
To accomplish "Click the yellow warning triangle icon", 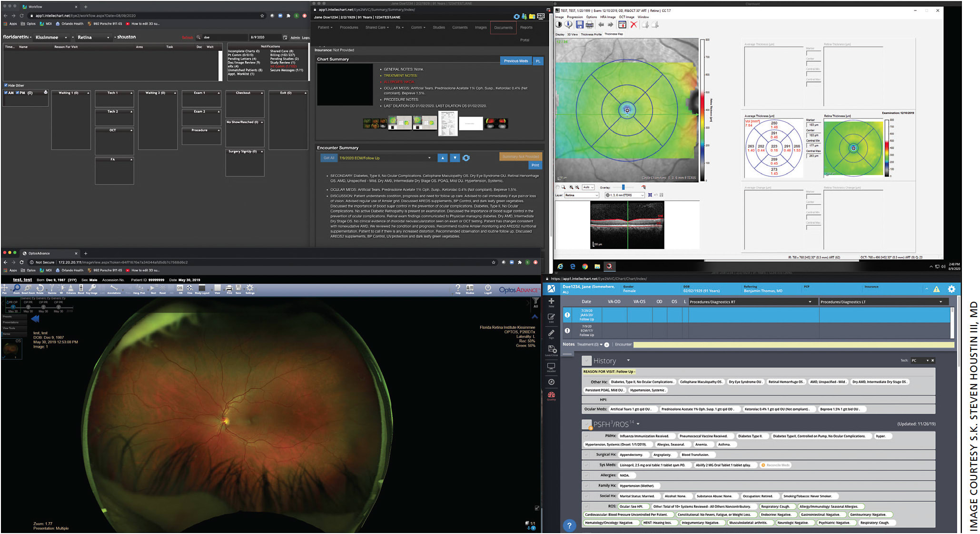I will [936, 289].
